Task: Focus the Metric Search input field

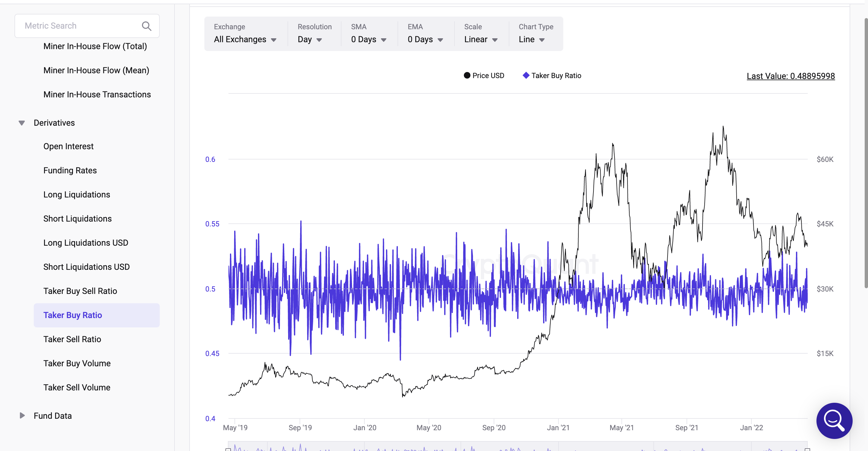Action: pyautogui.click(x=87, y=26)
